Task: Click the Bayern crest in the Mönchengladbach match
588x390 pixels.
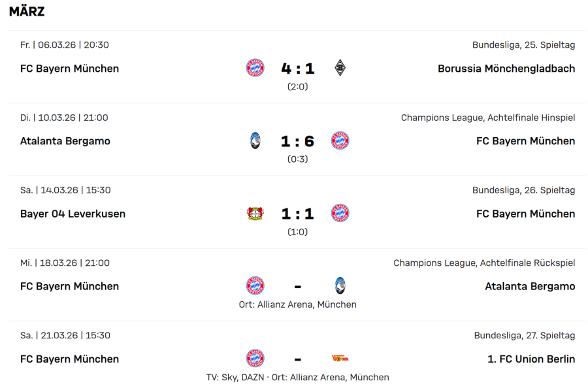Action: click(x=255, y=68)
